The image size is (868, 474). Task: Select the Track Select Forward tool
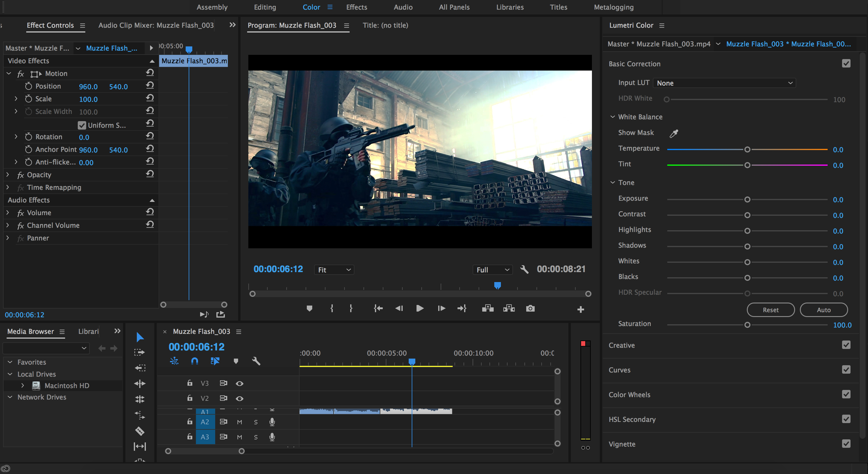pyautogui.click(x=140, y=352)
